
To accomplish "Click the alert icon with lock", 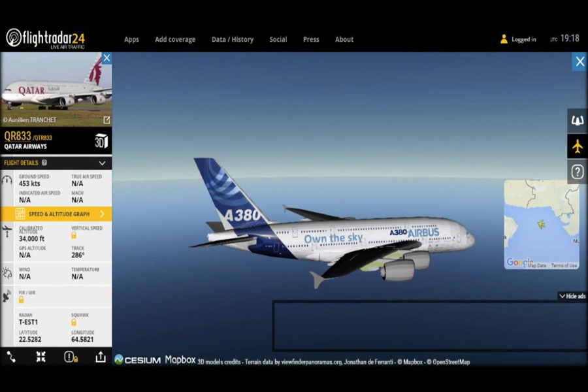I will point(71,357).
